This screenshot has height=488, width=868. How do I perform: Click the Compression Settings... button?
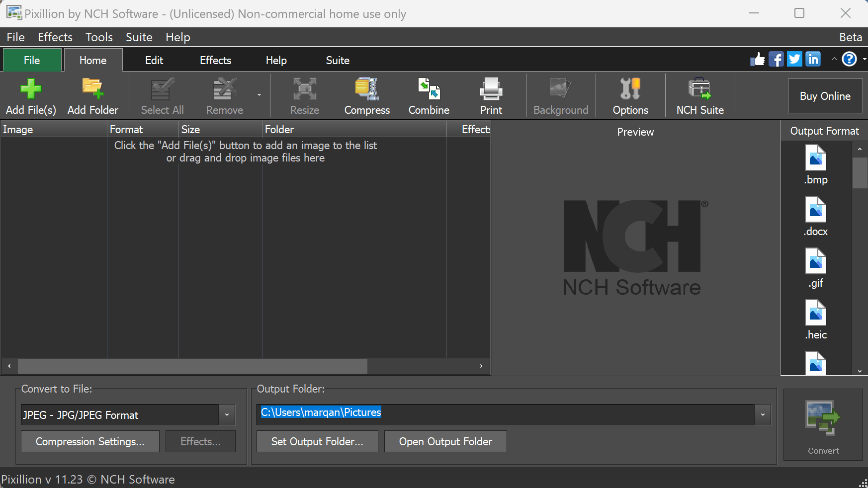[90, 441]
